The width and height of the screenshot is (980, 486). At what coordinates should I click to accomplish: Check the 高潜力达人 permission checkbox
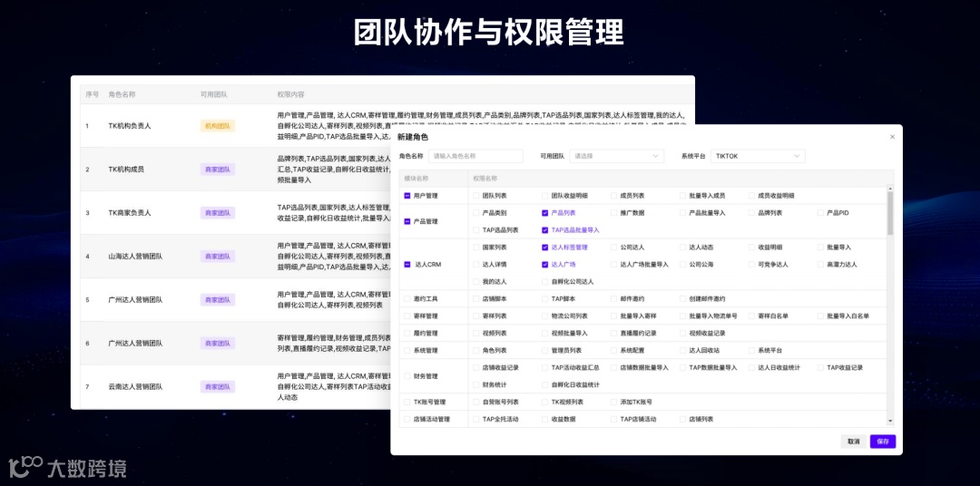(820, 264)
